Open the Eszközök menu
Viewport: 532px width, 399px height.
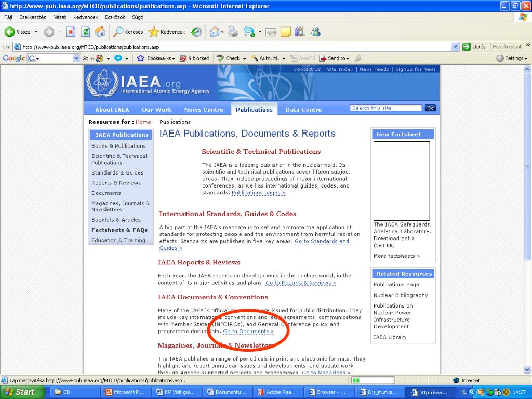(115, 17)
